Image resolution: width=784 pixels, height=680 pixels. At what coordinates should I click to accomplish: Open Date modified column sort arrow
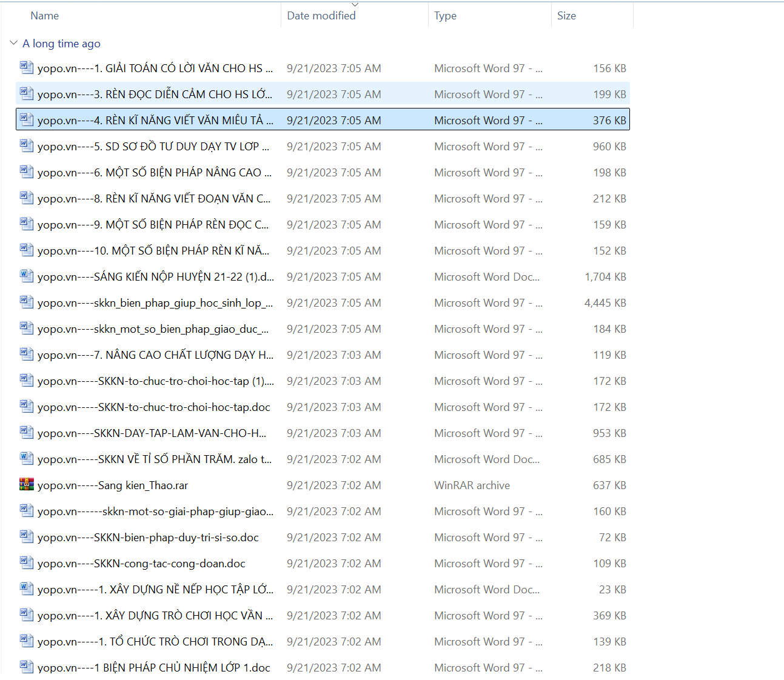(x=355, y=5)
